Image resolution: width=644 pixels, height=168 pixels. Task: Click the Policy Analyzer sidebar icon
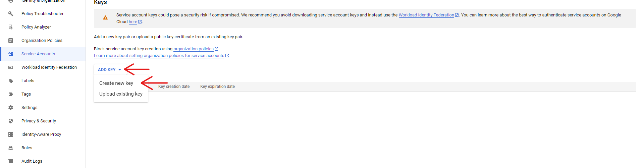tap(11, 27)
